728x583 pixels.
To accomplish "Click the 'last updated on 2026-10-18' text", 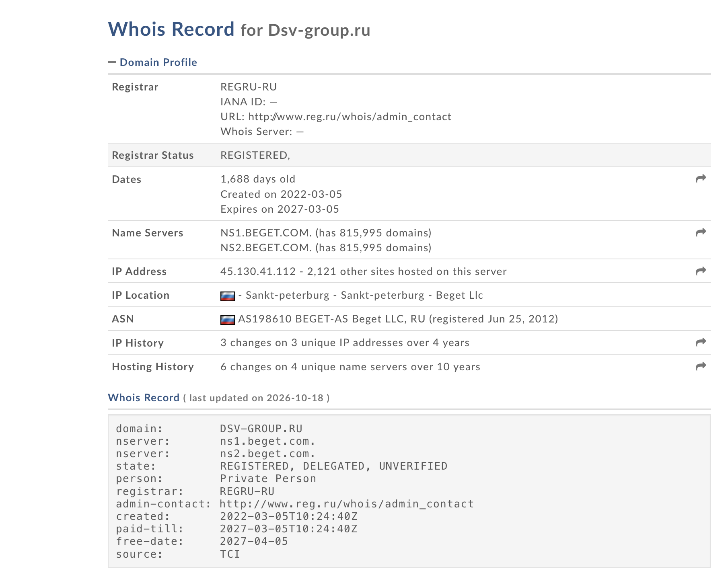I will [256, 398].
